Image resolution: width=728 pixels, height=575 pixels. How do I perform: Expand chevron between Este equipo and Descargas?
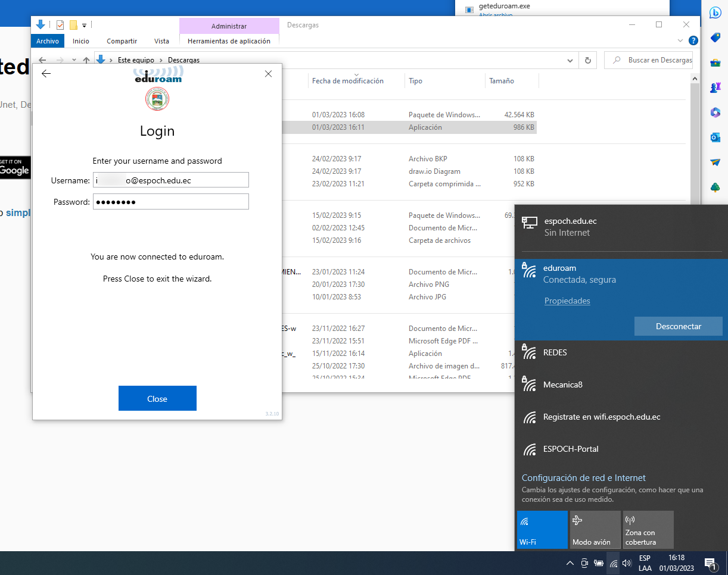pos(161,60)
